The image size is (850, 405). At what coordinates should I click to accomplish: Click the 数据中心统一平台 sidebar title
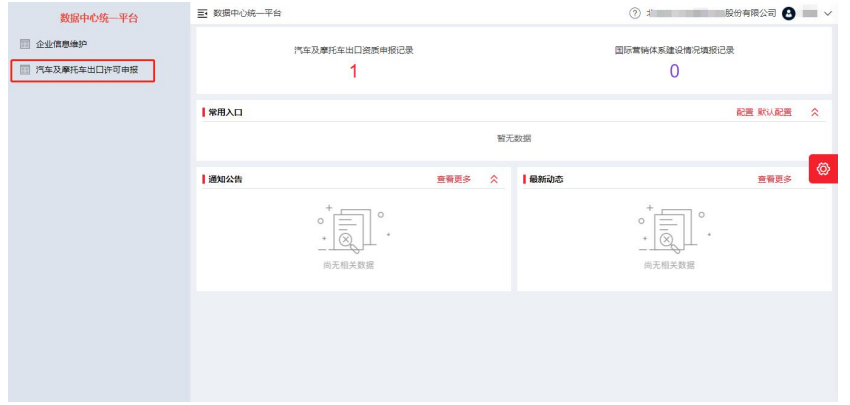point(99,18)
